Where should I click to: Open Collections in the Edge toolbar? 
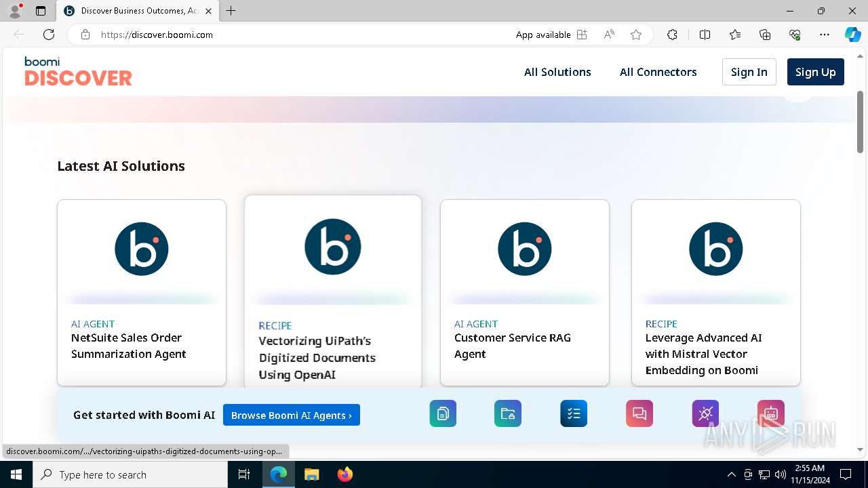765,35
